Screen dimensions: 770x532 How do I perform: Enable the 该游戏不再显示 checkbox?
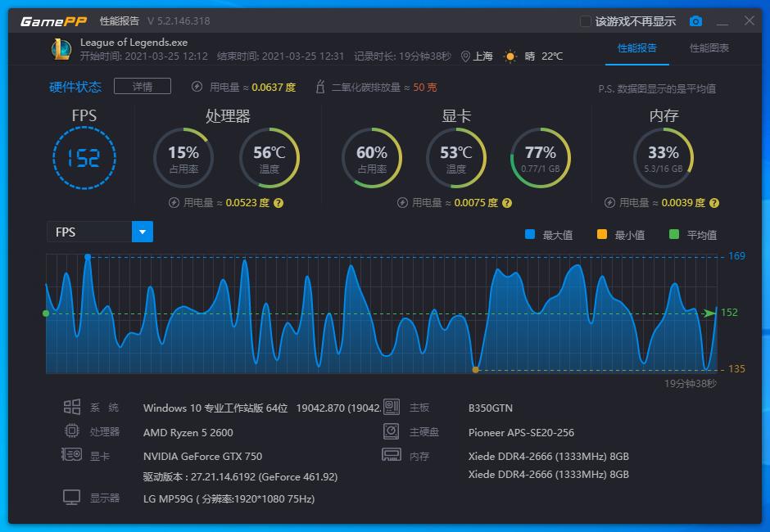(584, 21)
